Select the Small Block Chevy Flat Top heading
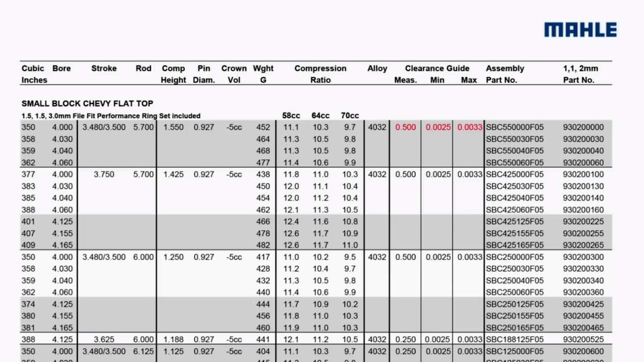 [87, 104]
